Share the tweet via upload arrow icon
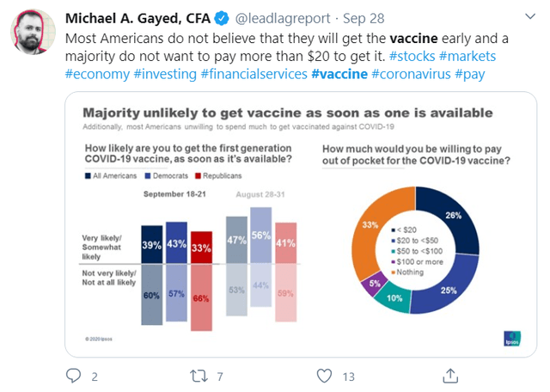550x392 pixels. [x=450, y=376]
